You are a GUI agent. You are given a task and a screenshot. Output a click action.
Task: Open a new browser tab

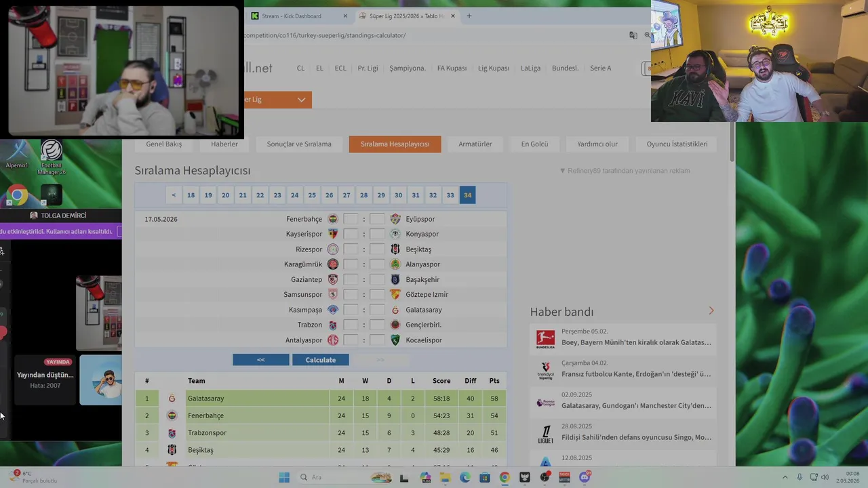click(469, 16)
